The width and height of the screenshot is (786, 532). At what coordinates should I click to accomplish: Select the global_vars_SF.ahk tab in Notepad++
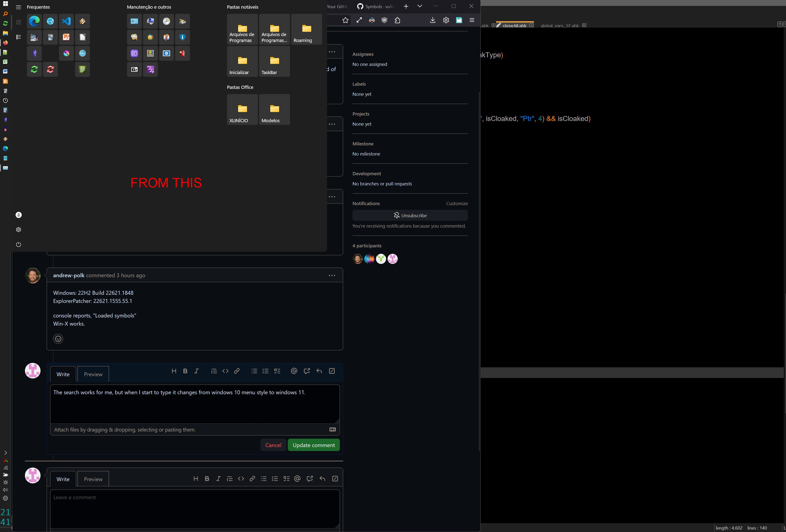559,25
